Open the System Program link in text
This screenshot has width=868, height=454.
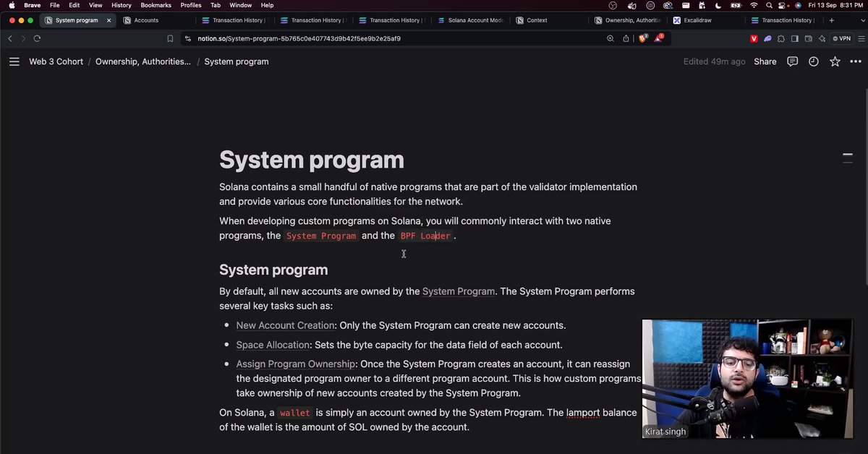(458, 291)
